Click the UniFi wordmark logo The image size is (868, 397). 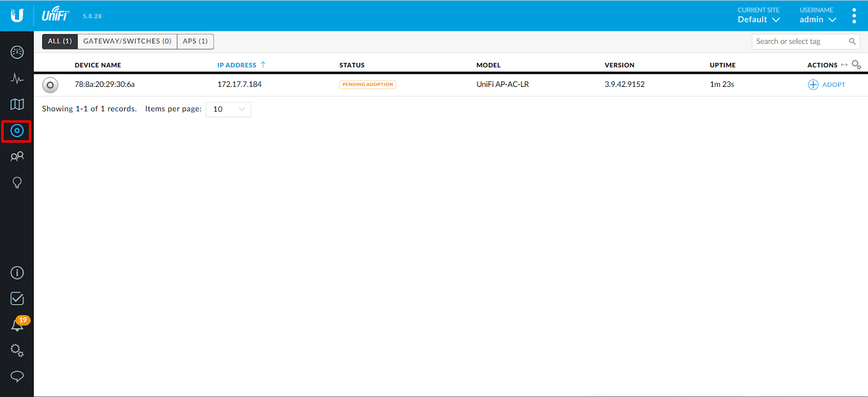click(55, 15)
